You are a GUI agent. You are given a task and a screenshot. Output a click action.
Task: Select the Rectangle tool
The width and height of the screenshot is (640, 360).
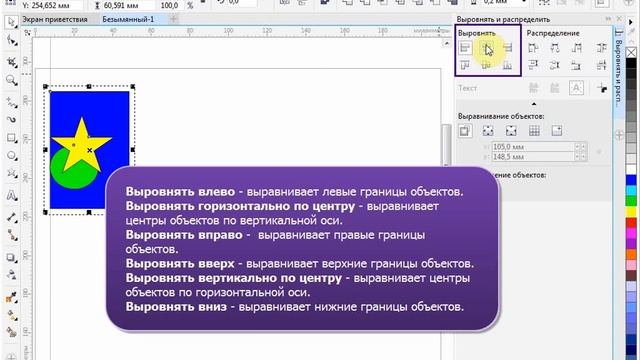(11, 138)
